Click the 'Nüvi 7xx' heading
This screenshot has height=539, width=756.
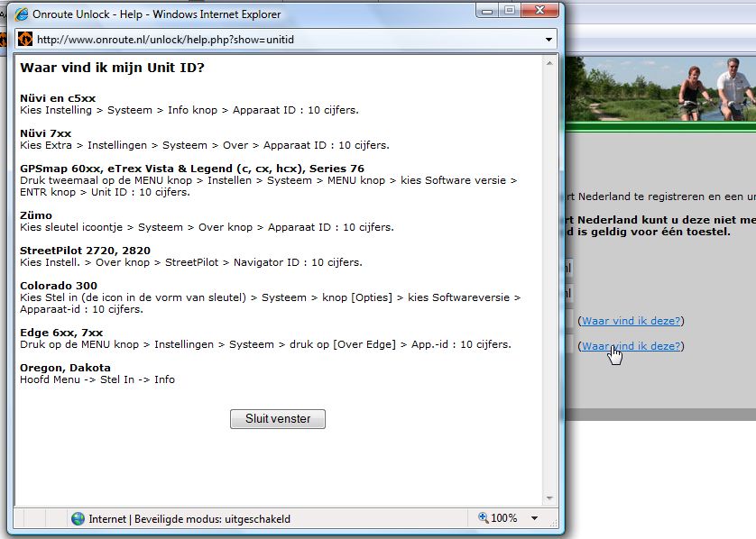click(46, 133)
